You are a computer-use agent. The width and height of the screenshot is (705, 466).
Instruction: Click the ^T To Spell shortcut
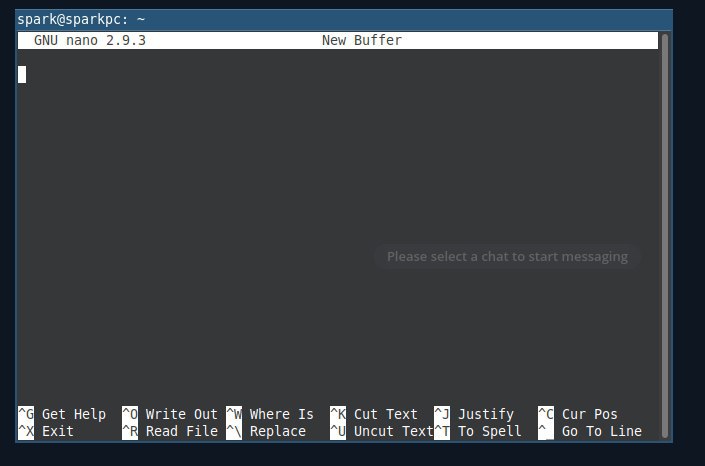click(x=477, y=431)
